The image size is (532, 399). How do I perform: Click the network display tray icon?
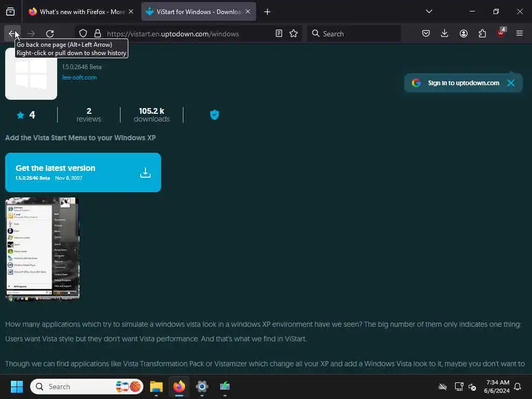[x=459, y=387]
